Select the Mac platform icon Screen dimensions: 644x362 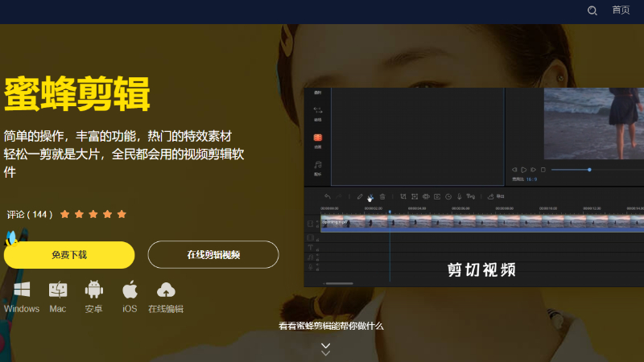pyautogui.click(x=57, y=290)
